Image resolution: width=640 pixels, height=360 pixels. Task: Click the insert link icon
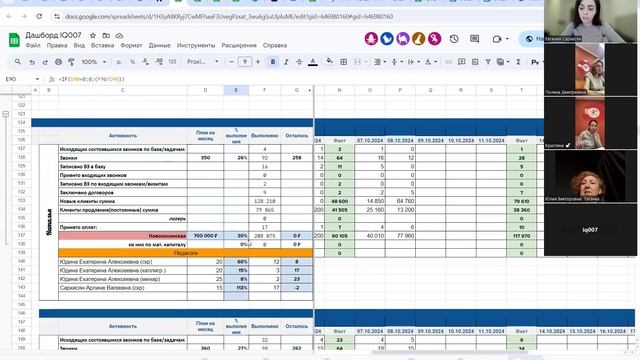(x=448, y=62)
